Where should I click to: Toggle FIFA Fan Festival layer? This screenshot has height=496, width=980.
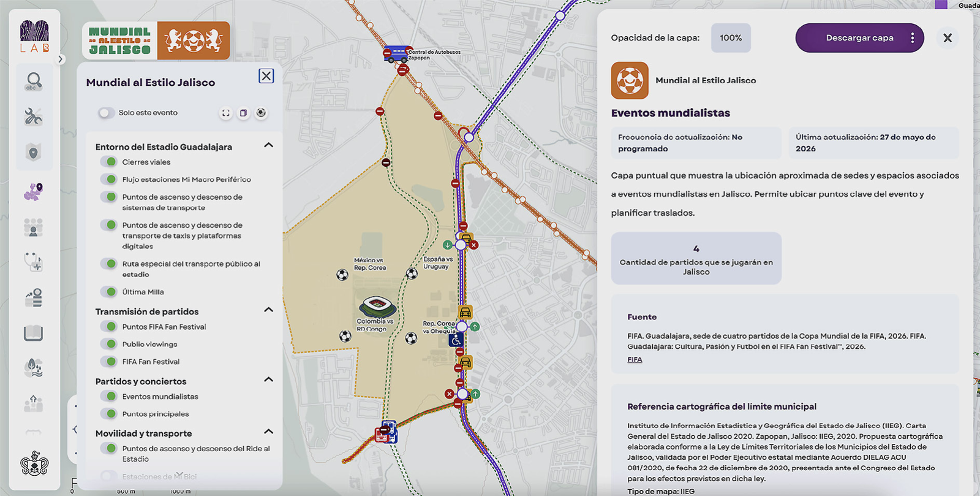point(109,362)
